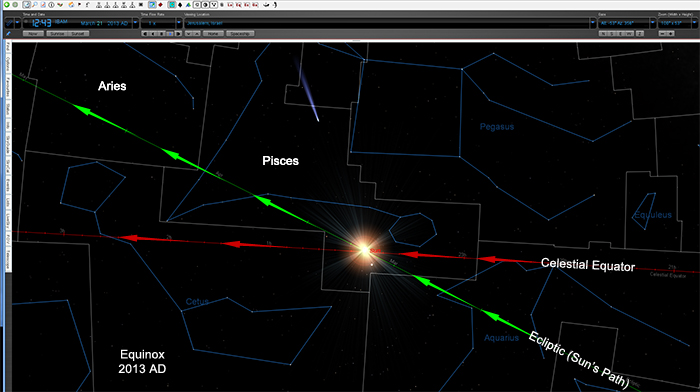The width and height of the screenshot is (700, 392).
Task: Click the Spaceship button
Action: coord(240,33)
